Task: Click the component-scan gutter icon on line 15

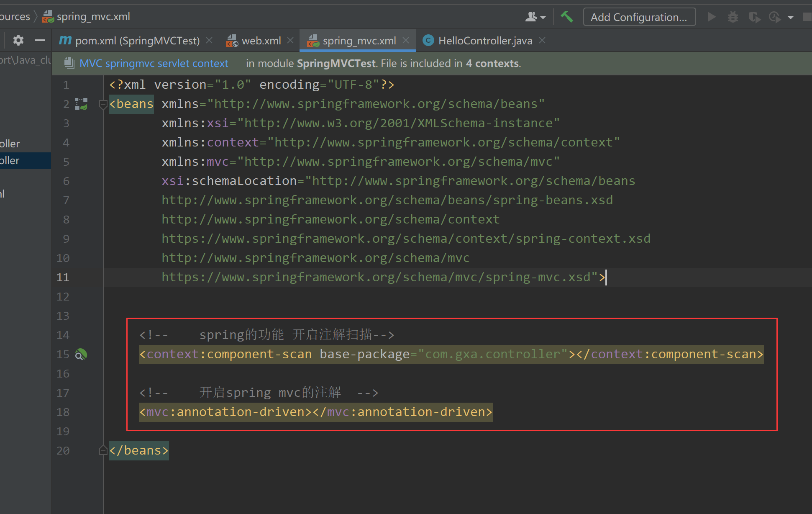Action: 81,355
